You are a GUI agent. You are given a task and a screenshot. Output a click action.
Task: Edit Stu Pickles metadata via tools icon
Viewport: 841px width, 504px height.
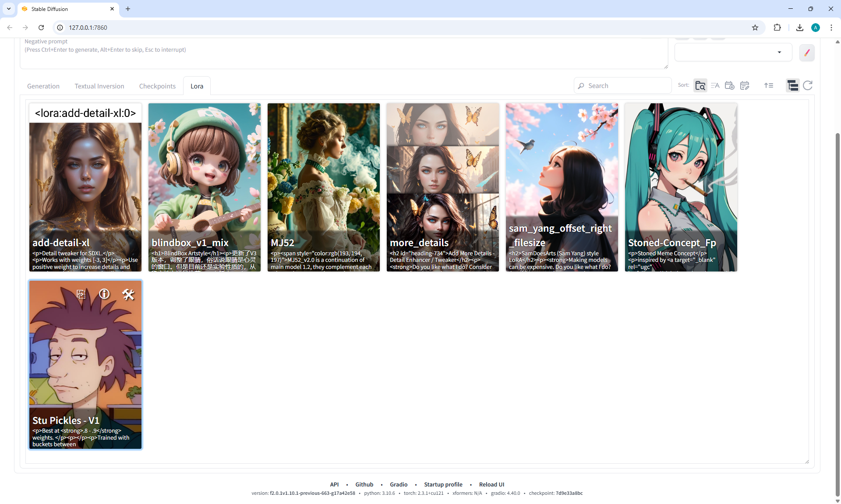pyautogui.click(x=128, y=294)
